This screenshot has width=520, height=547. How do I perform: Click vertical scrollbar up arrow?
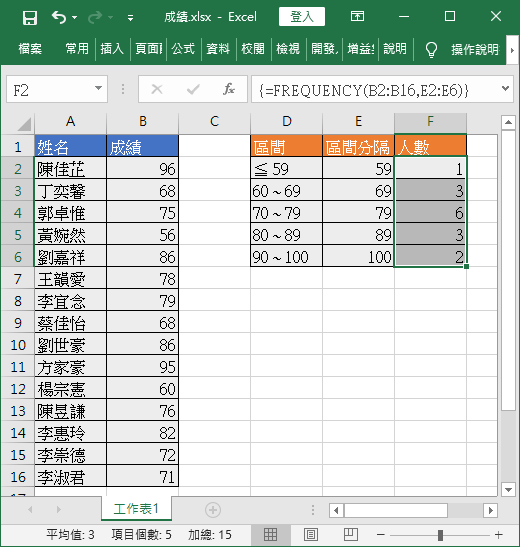pyautogui.click(x=508, y=122)
